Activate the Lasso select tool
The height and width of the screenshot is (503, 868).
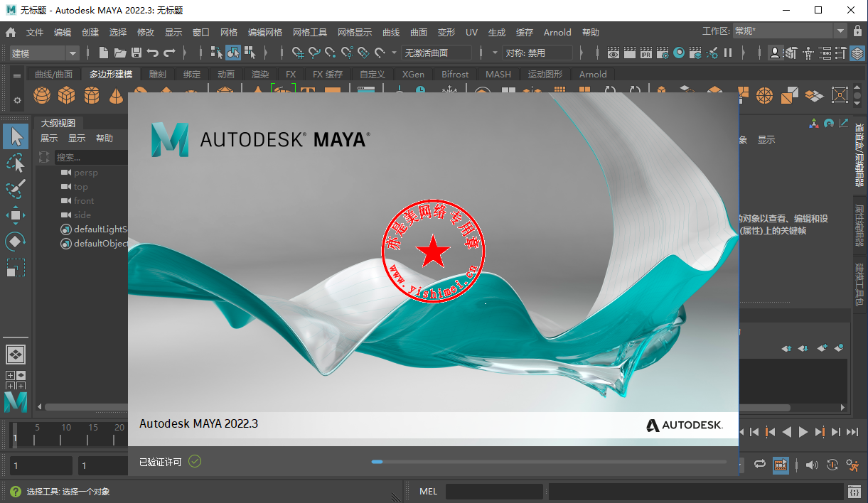point(16,163)
